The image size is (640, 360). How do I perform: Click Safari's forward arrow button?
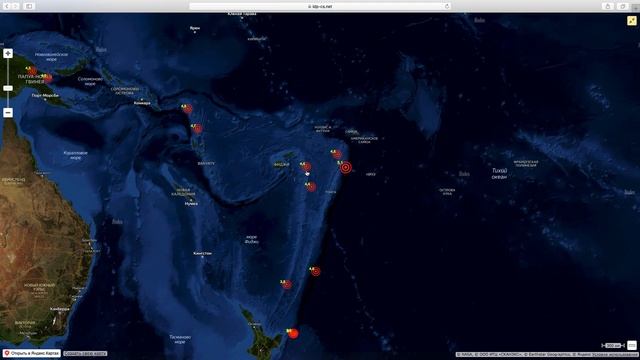[16, 6]
